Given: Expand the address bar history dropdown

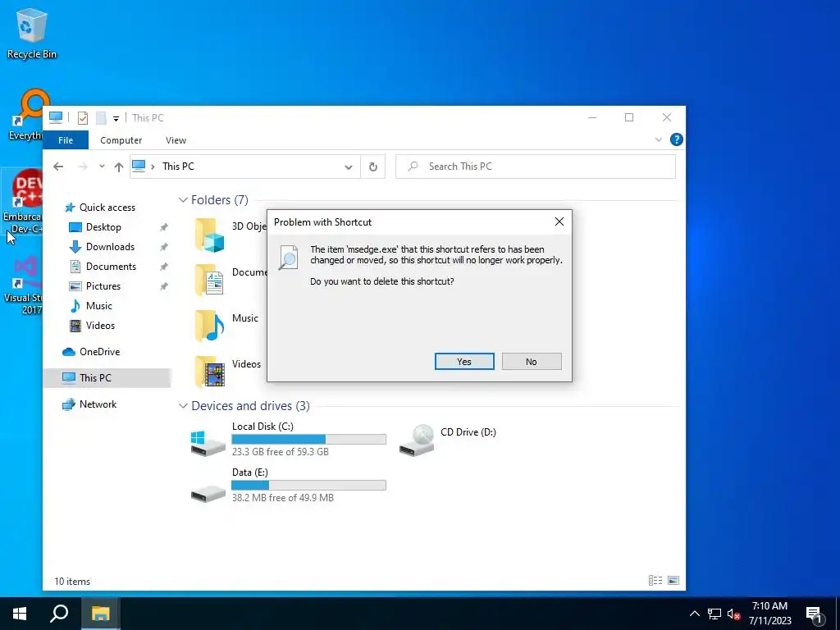Looking at the screenshot, I should pyautogui.click(x=348, y=167).
